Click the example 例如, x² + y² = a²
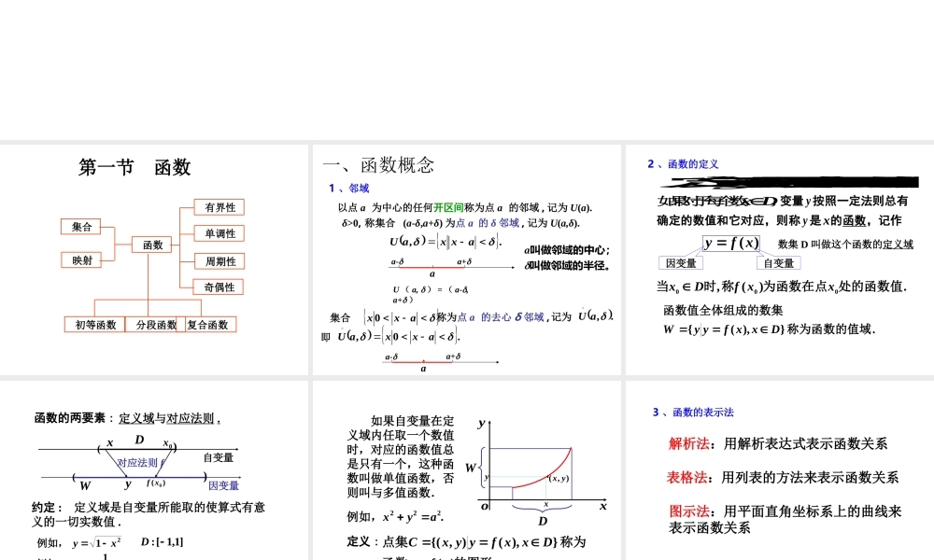 (x=395, y=516)
